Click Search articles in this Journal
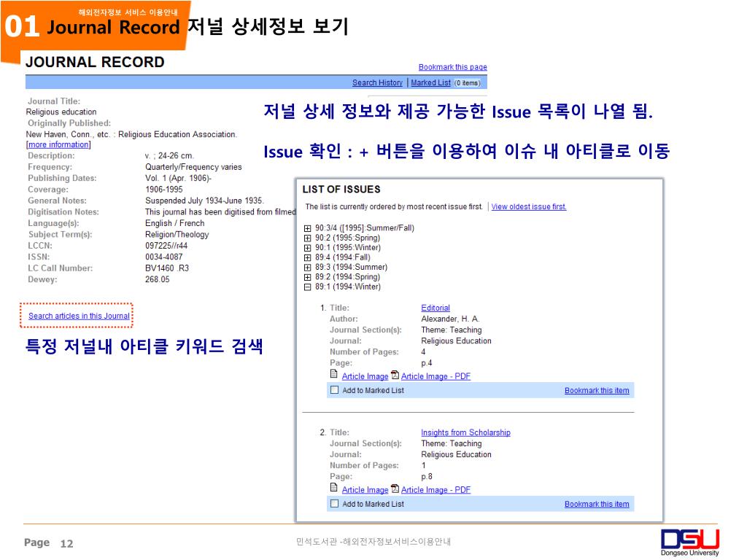 [79, 316]
